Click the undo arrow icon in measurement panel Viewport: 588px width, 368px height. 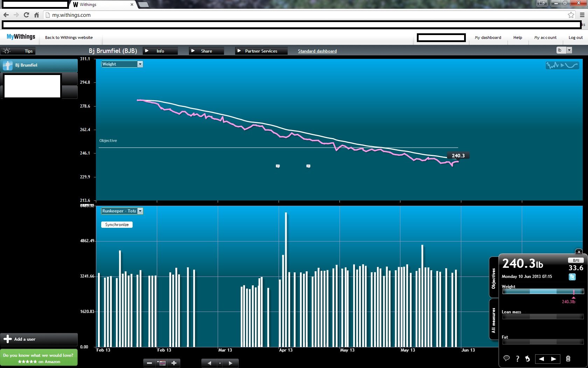coord(527,359)
